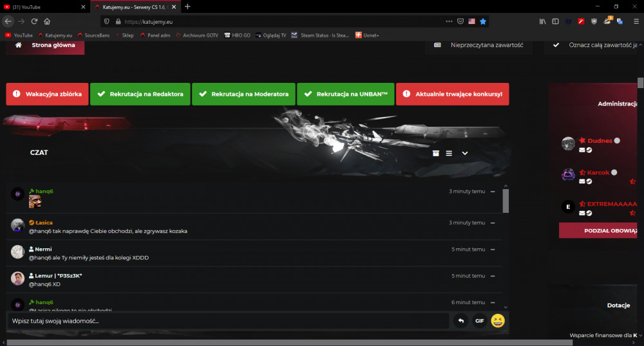Viewport: 644px width, 346px height.
Task: Reload the page with the refresh icon
Action: coord(35,21)
